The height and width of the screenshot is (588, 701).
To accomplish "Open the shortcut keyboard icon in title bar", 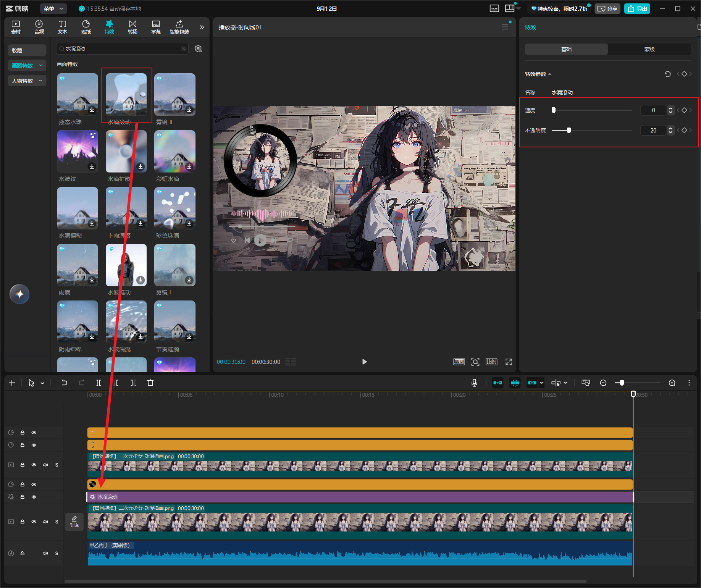I will tap(494, 8).
